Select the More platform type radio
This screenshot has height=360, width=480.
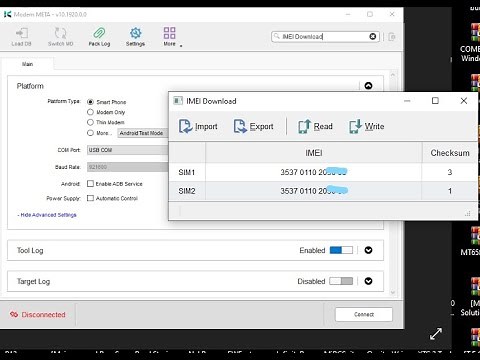[x=90, y=133]
